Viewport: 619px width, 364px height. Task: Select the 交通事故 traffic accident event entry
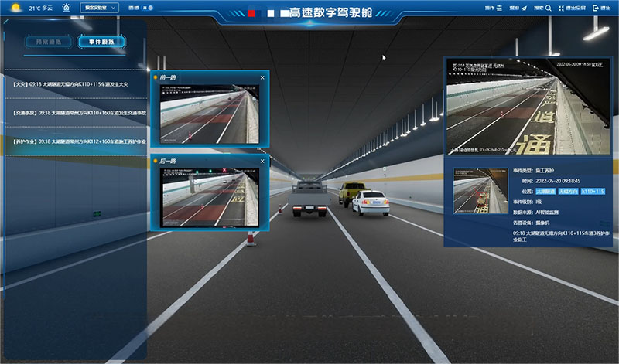(x=75, y=113)
